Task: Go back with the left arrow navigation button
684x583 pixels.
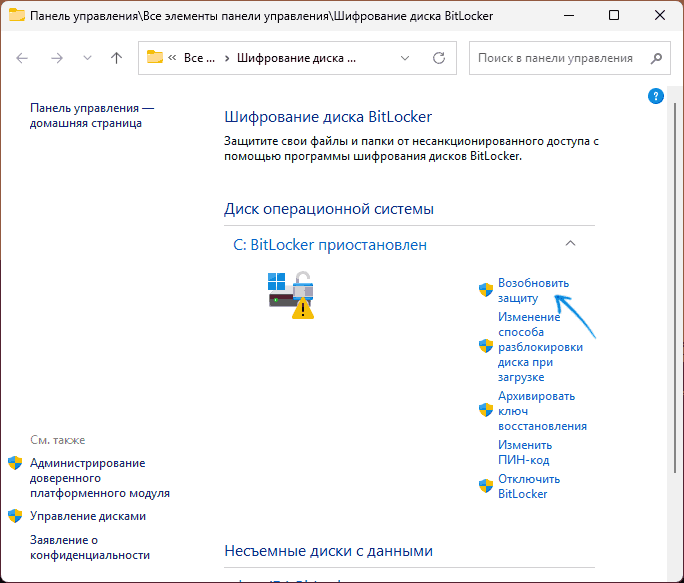Action: pyautogui.click(x=22, y=58)
